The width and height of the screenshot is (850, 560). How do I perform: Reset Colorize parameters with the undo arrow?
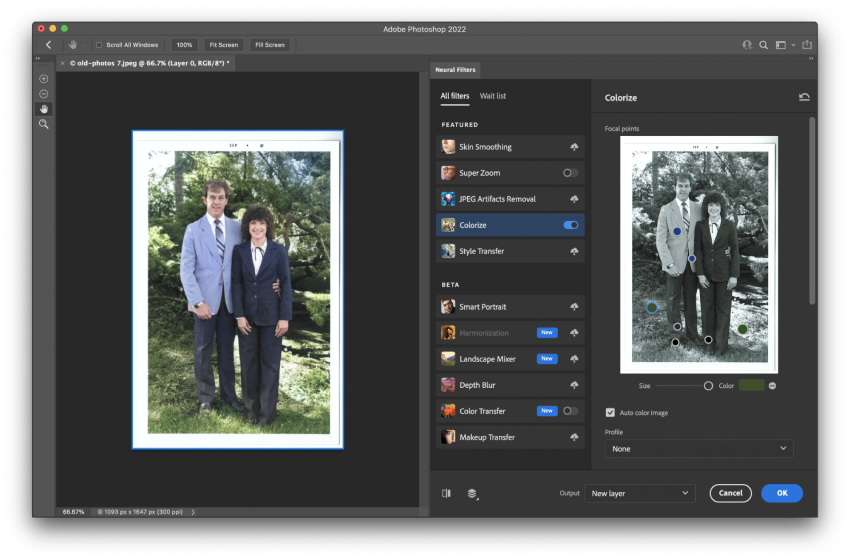coord(804,97)
